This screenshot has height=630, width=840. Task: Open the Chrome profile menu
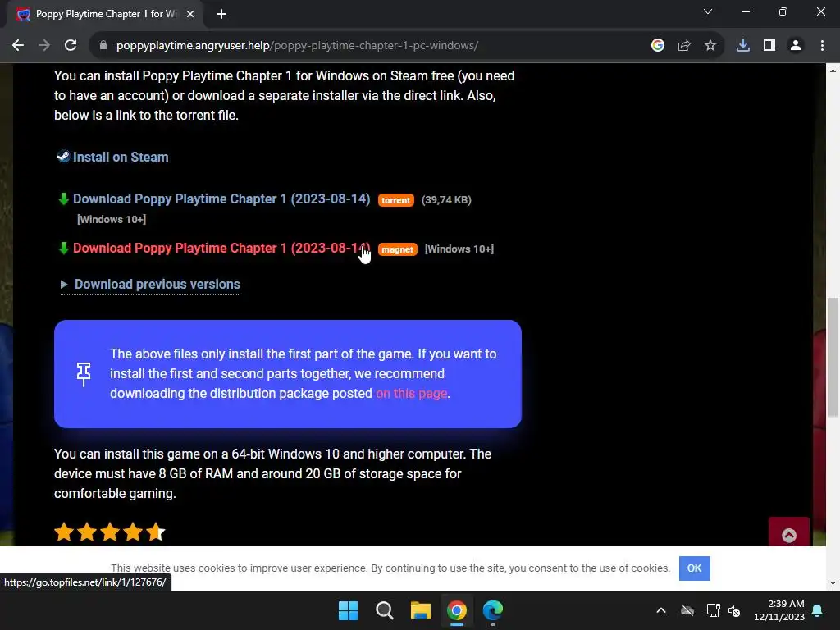(x=796, y=46)
